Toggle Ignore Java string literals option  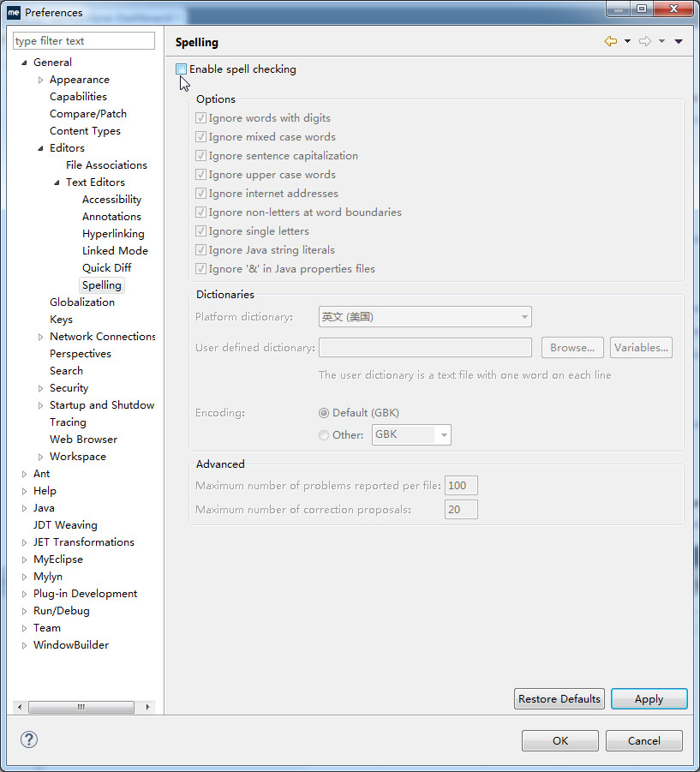point(200,250)
